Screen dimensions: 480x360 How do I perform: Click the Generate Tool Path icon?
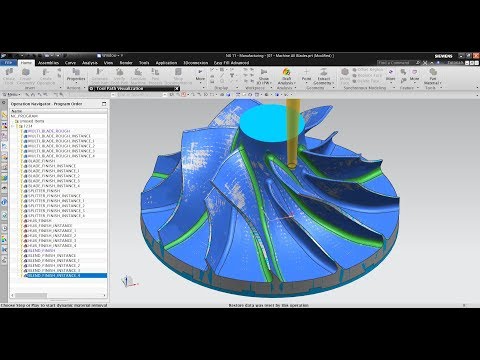(99, 76)
